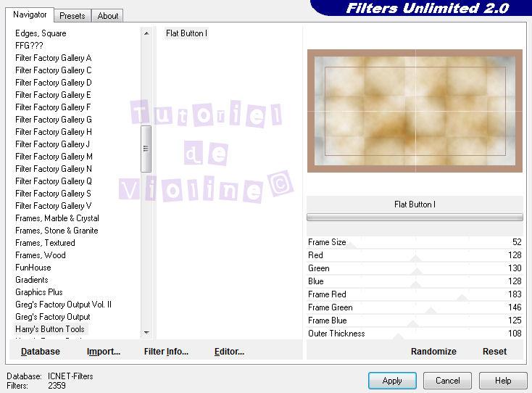
Task: Reset the filter parameters
Action: (494, 351)
